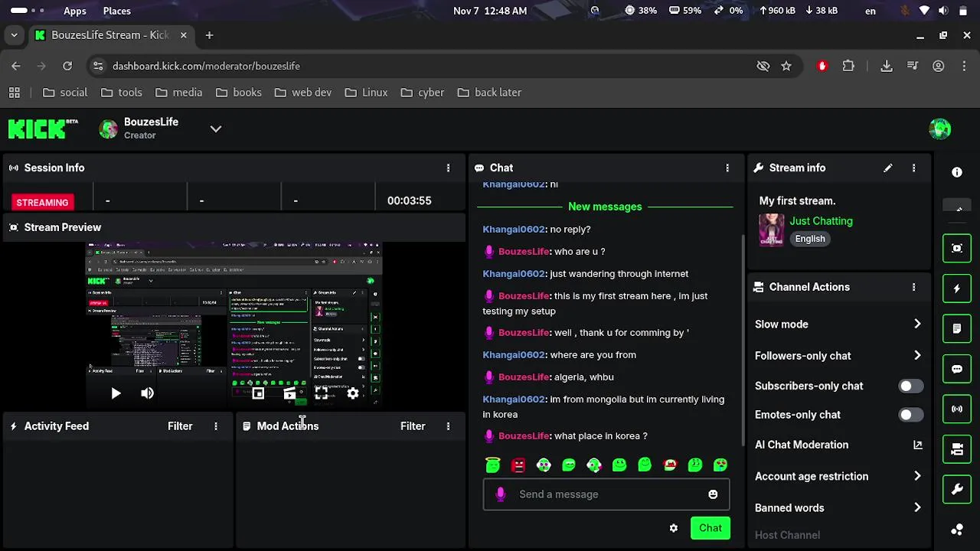
Task: Open the Chat panel three-dot menu
Action: [x=727, y=168]
